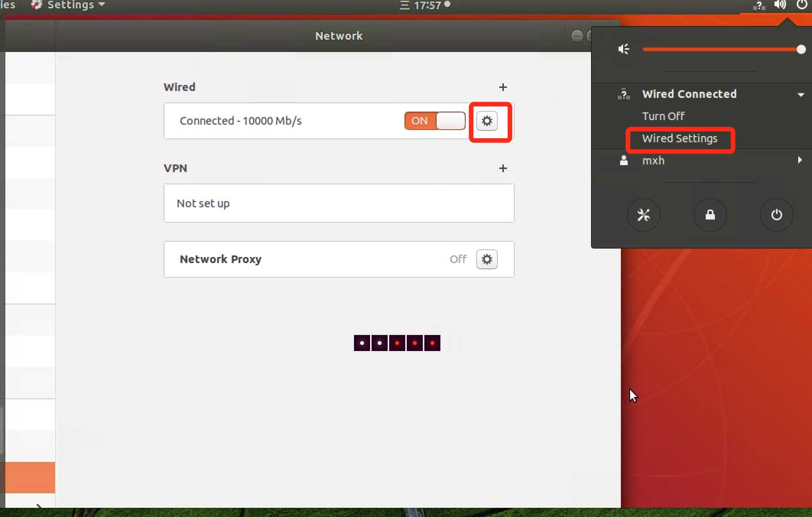Click the Connected - 10000 Mb/s text
812x517 pixels.
click(x=240, y=121)
